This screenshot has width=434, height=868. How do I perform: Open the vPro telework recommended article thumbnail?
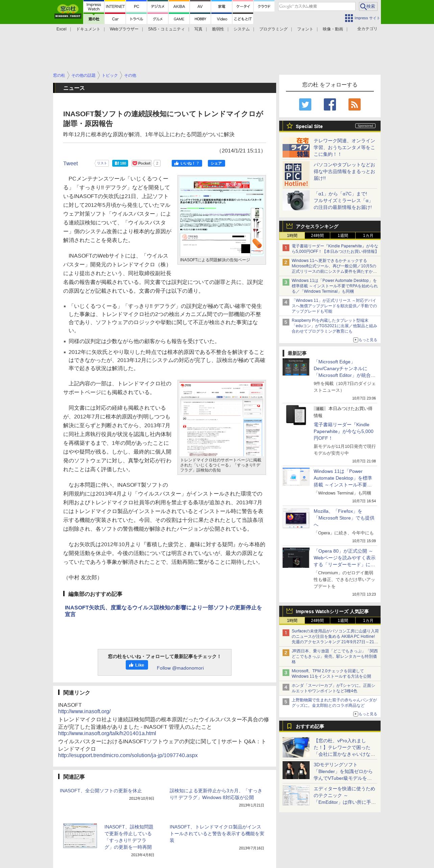tap(296, 747)
